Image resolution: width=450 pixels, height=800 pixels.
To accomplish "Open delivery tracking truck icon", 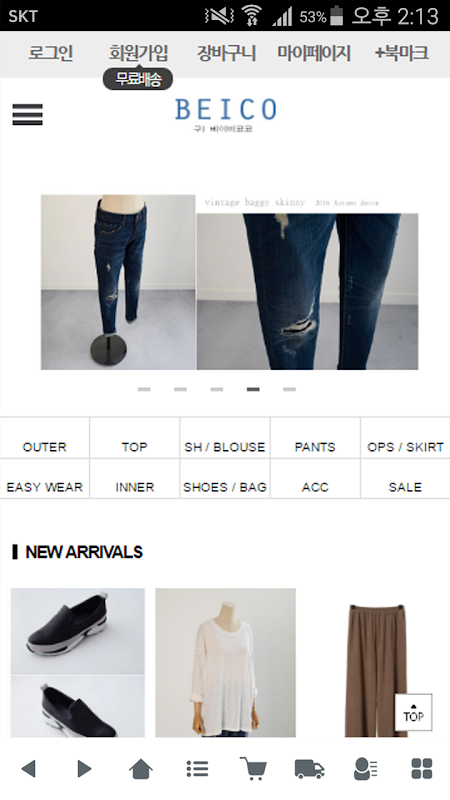I will 310,768.
